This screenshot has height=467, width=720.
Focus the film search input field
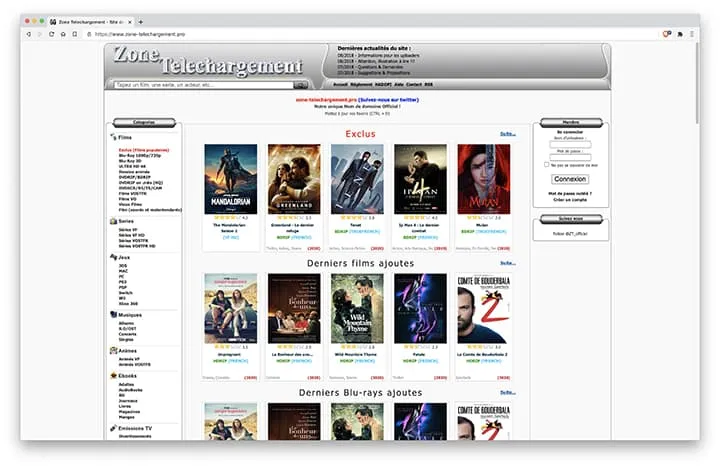tap(203, 85)
